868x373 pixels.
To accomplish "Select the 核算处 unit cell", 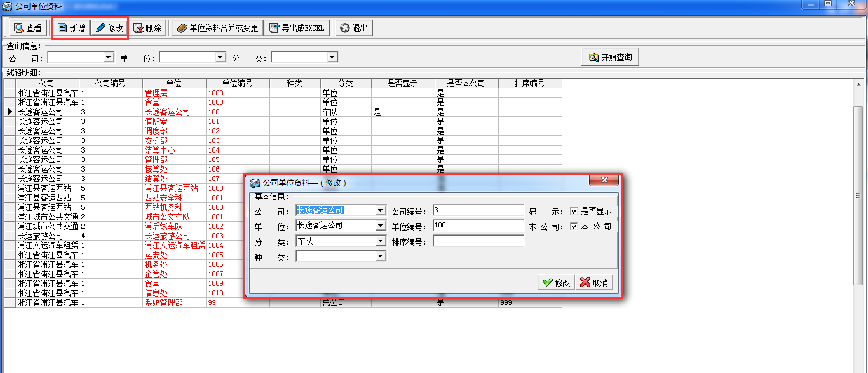I will click(174, 169).
